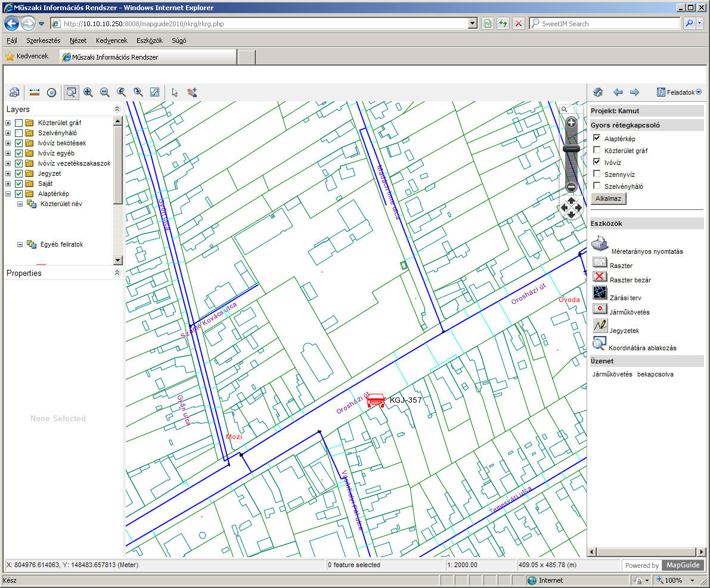710x588 pixels.
Task: Click the Layers panel scroll down arrow
Action: point(117,260)
